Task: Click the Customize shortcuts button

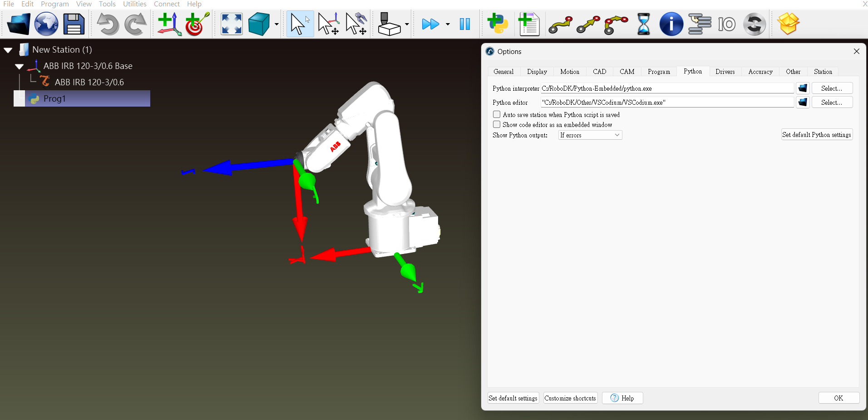Action: [570, 398]
